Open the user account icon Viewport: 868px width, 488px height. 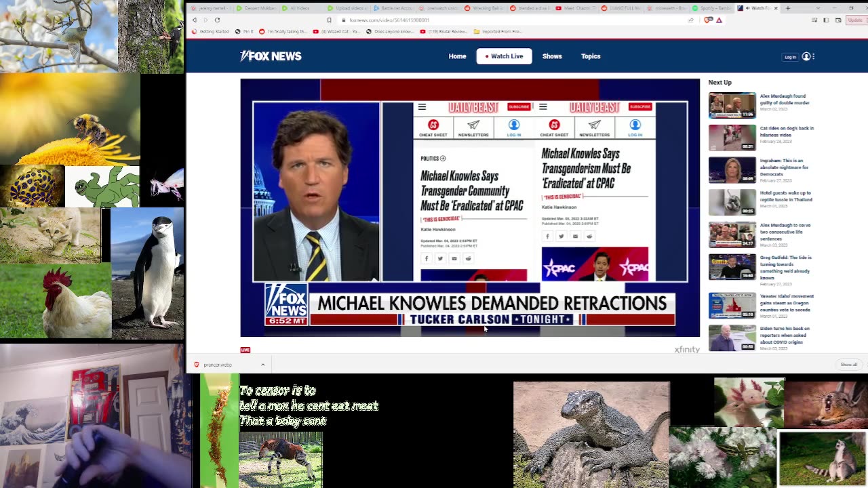click(x=806, y=56)
